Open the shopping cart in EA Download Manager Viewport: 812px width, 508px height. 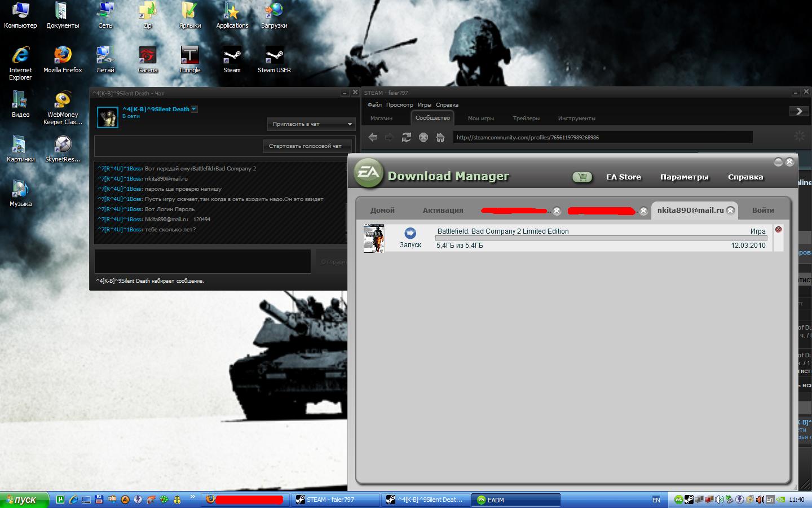[582, 177]
